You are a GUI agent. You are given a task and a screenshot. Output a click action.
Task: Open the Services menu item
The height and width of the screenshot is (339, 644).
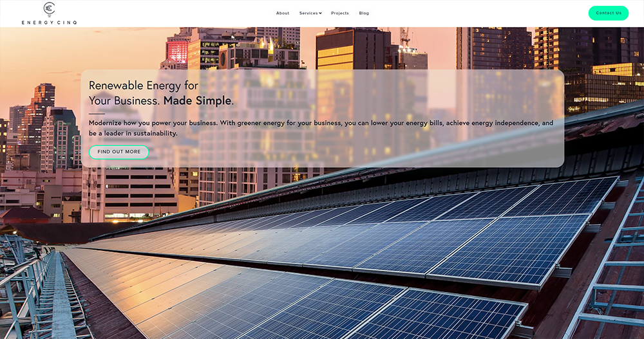[x=308, y=14]
